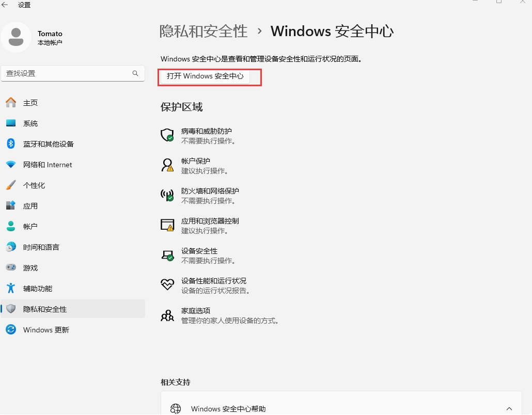The image size is (532, 415).
Task: Open 应用 settings category
Action: pyautogui.click(x=73, y=206)
